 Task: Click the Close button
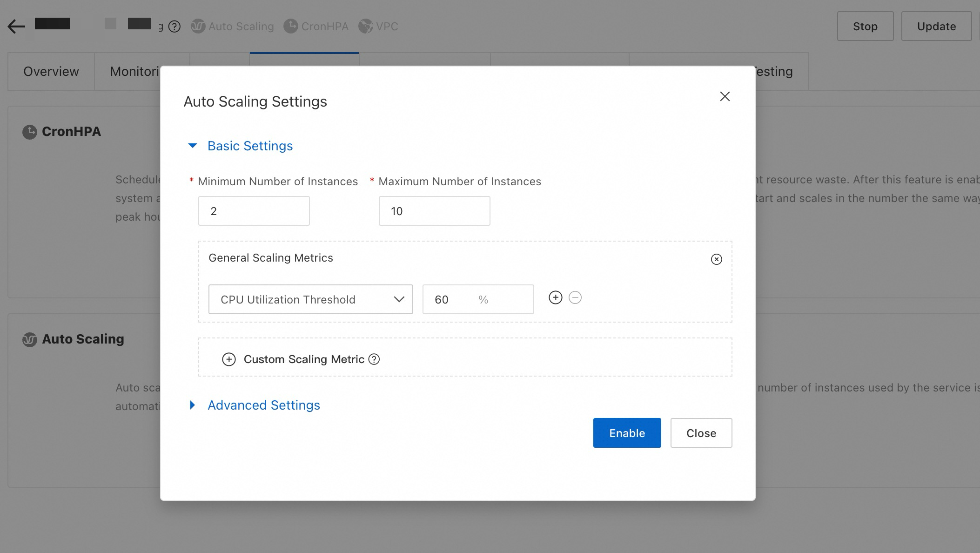(701, 433)
